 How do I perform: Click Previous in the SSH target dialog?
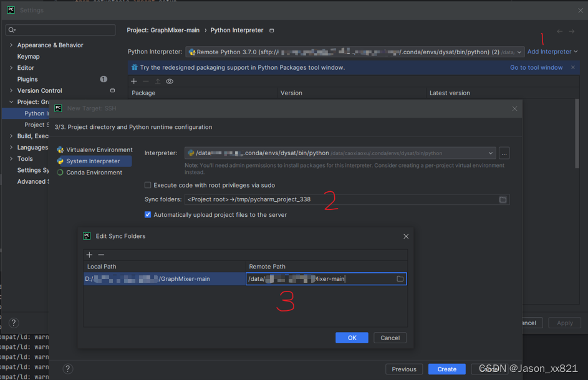[404, 369]
